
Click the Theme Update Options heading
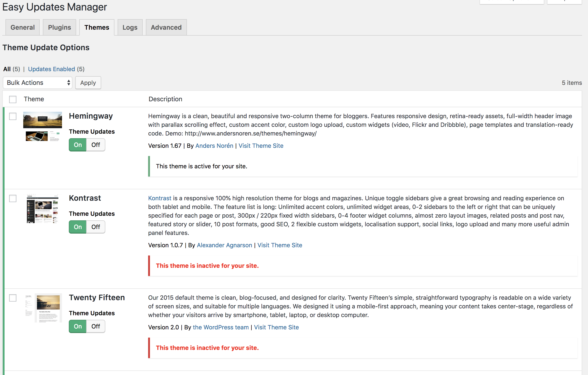coord(46,48)
